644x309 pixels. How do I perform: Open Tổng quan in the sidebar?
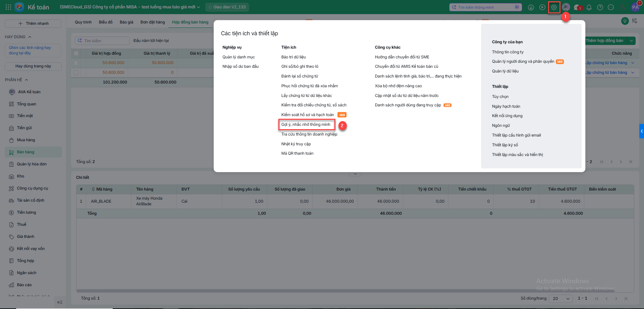[x=33, y=104]
